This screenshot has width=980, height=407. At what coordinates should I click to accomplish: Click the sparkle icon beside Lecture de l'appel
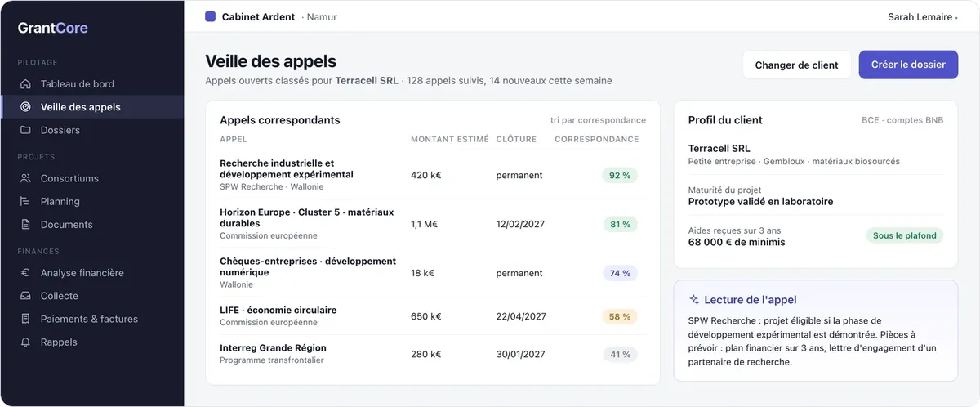(694, 300)
